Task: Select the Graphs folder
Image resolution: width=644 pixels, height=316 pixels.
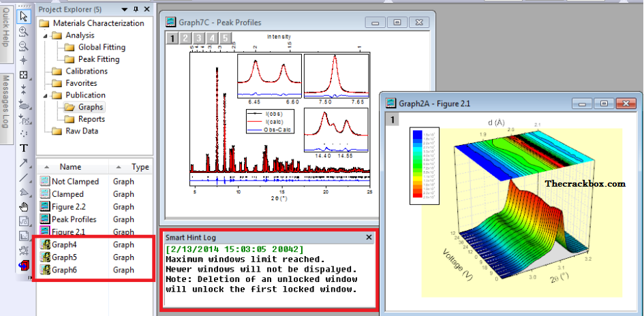Action: (x=91, y=107)
